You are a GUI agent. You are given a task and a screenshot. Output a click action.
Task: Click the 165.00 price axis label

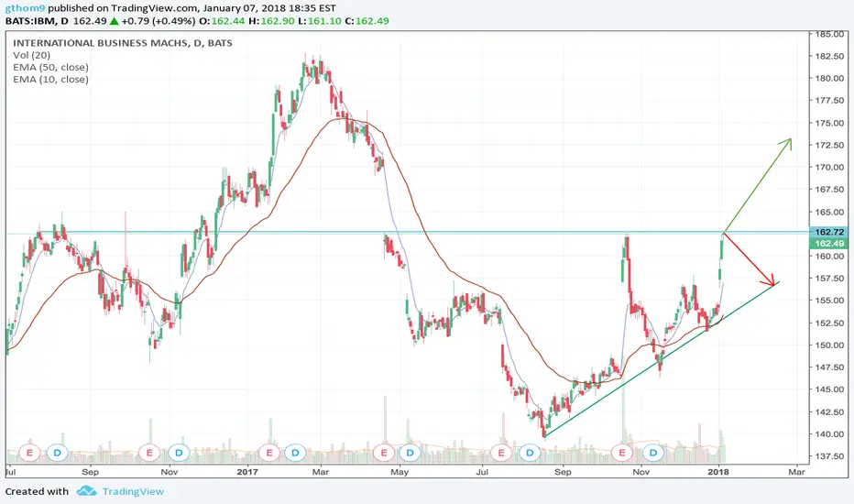pos(829,212)
